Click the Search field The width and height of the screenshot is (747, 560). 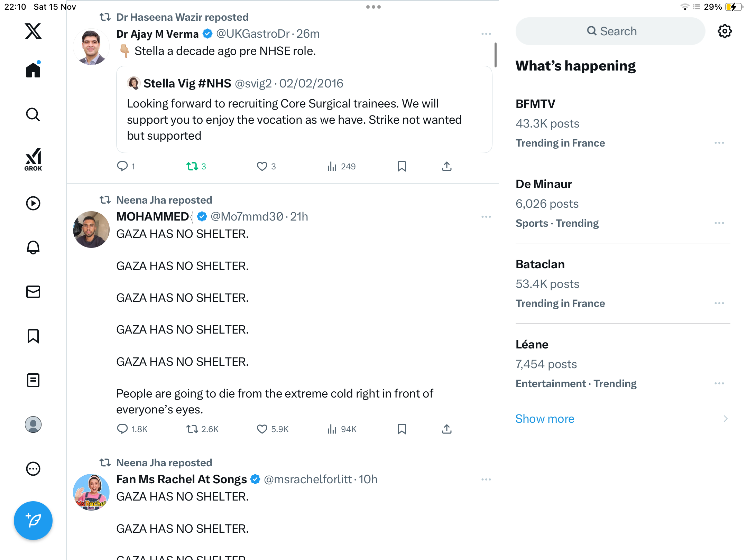coord(610,31)
